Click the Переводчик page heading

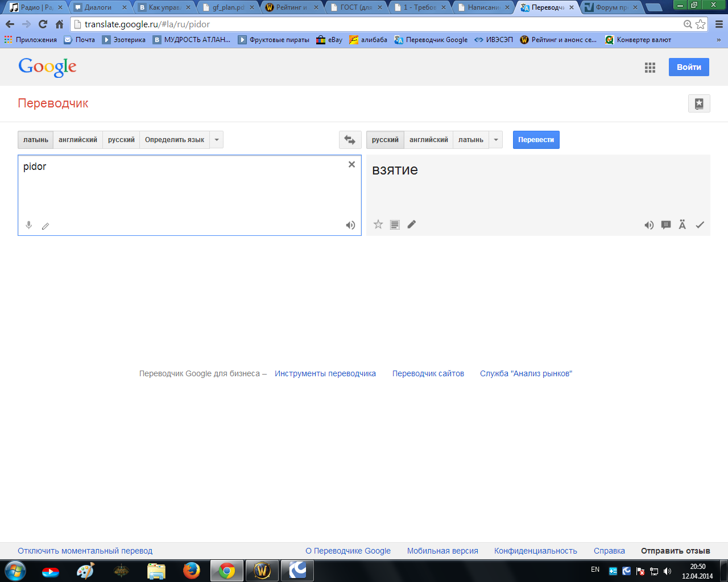(53, 103)
